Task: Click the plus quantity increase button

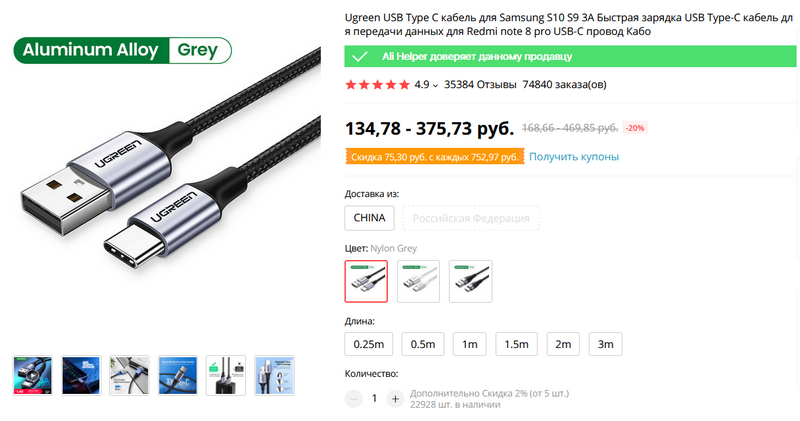Action: point(395,399)
